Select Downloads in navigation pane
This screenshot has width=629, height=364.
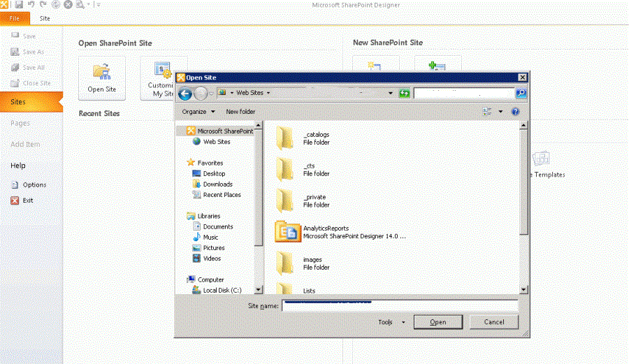(x=212, y=184)
